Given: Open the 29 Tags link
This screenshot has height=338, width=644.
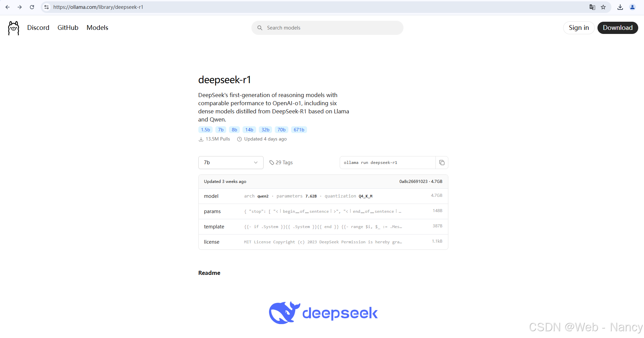Looking at the screenshot, I should point(281,163).
